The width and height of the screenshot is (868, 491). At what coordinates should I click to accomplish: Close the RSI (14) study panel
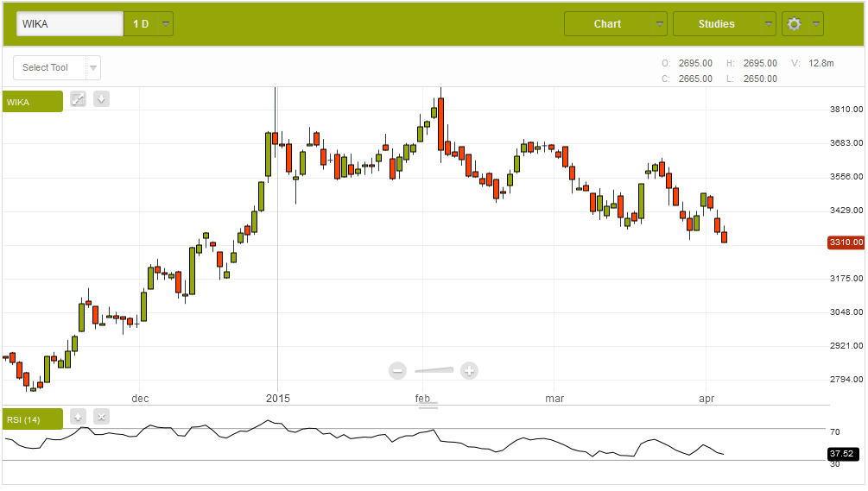[101, 417]
